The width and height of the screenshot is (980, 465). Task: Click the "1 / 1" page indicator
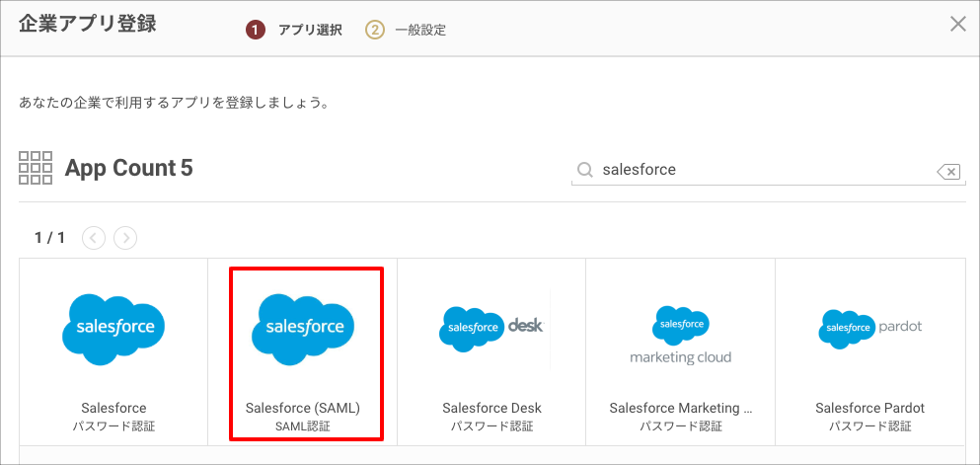[50, 238]
